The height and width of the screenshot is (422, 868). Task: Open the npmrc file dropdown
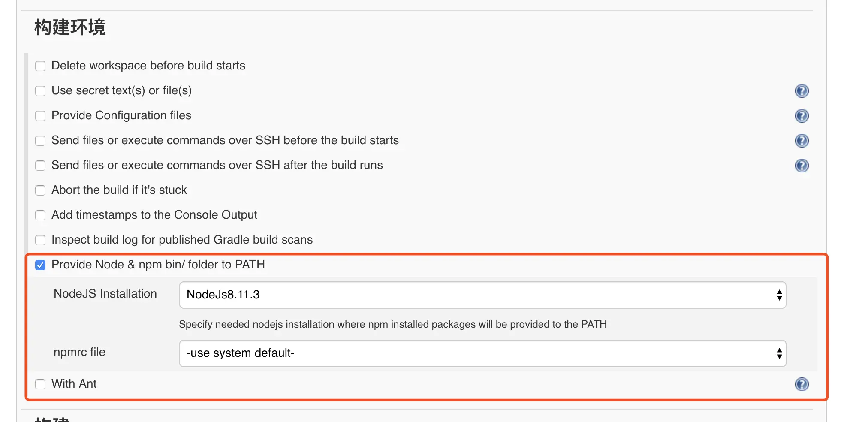(482, 353)
